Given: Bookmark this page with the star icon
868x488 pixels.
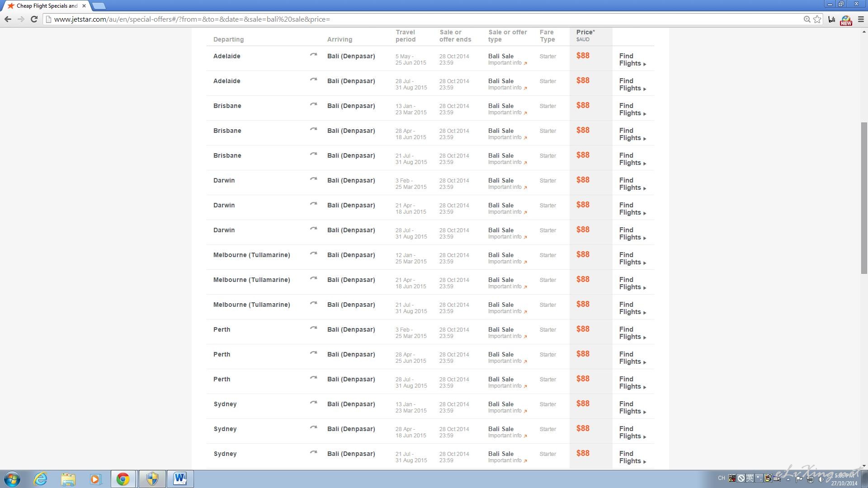Looking at the screenshot, I should pyautogui.click(x=817, y=19).
